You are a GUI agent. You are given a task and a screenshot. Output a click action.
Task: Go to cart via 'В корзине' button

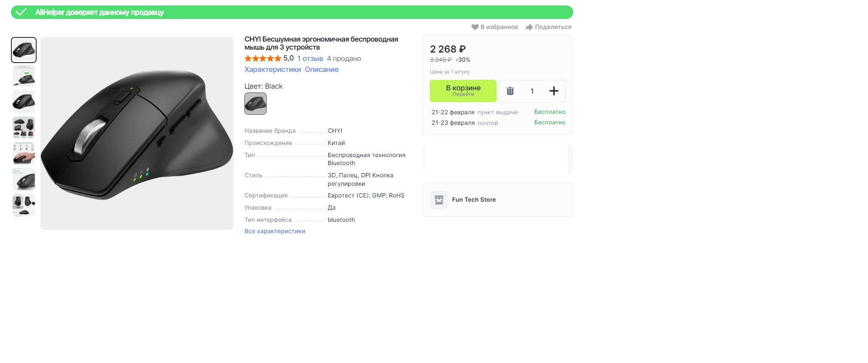click(x=463, y=91)
